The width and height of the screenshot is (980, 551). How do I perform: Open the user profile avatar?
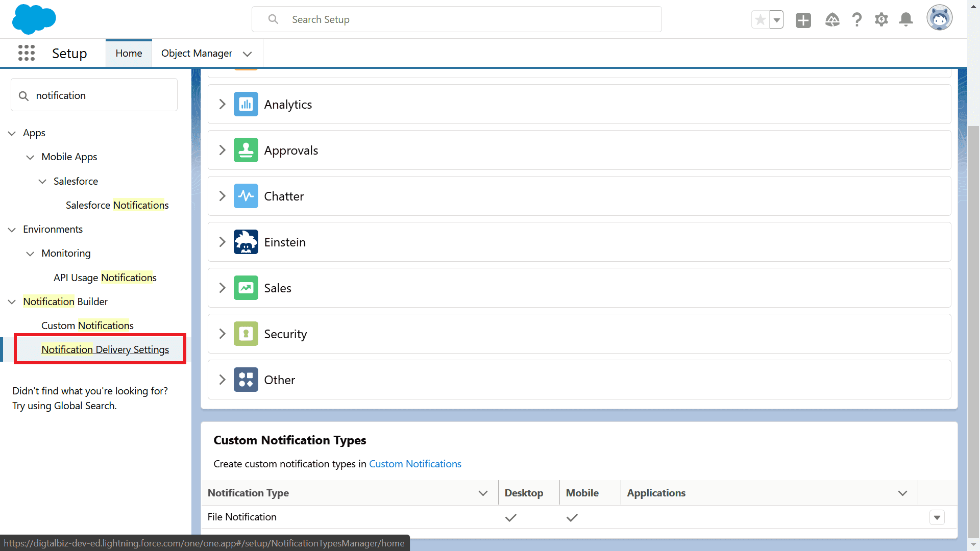pos(940,18)
